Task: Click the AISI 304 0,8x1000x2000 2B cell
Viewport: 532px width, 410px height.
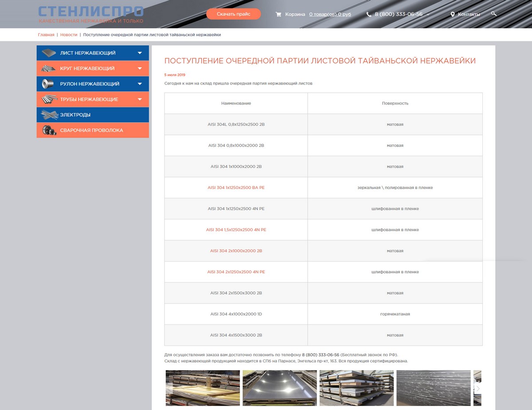Action: click(x=236, y=146)
